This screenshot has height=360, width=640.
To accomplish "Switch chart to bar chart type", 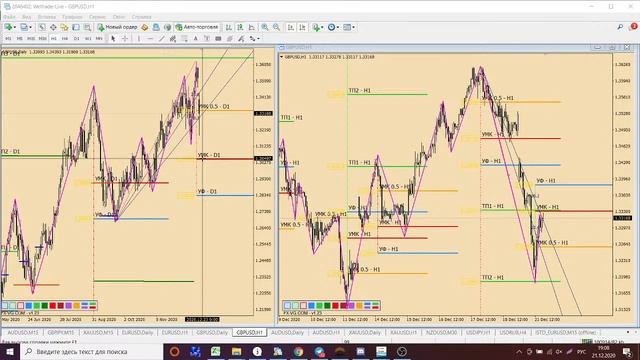I will [x=229, y=27].
